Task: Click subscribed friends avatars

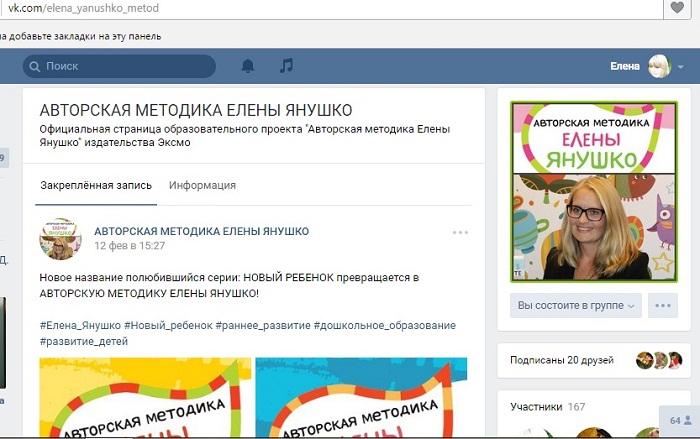Action: [659, 360]
